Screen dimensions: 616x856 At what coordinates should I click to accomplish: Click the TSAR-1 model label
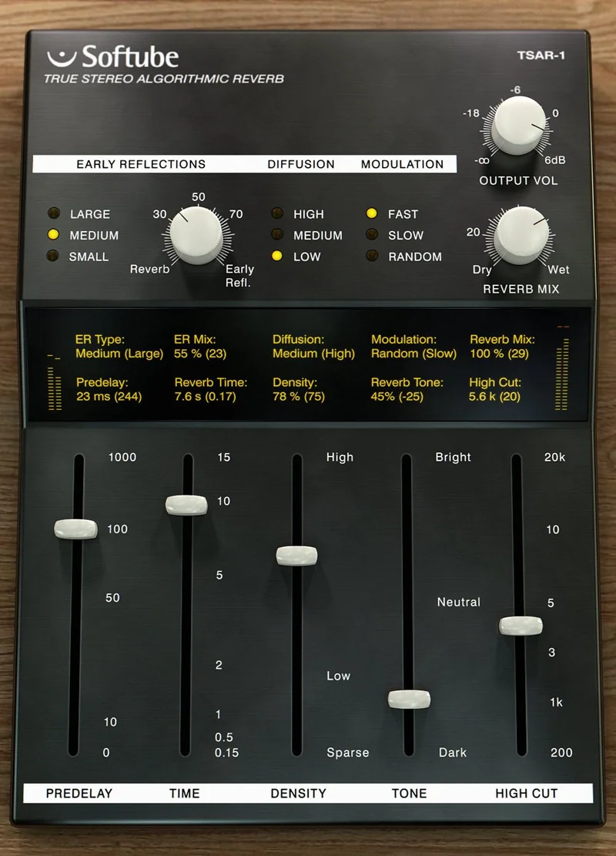pos(541,55)
